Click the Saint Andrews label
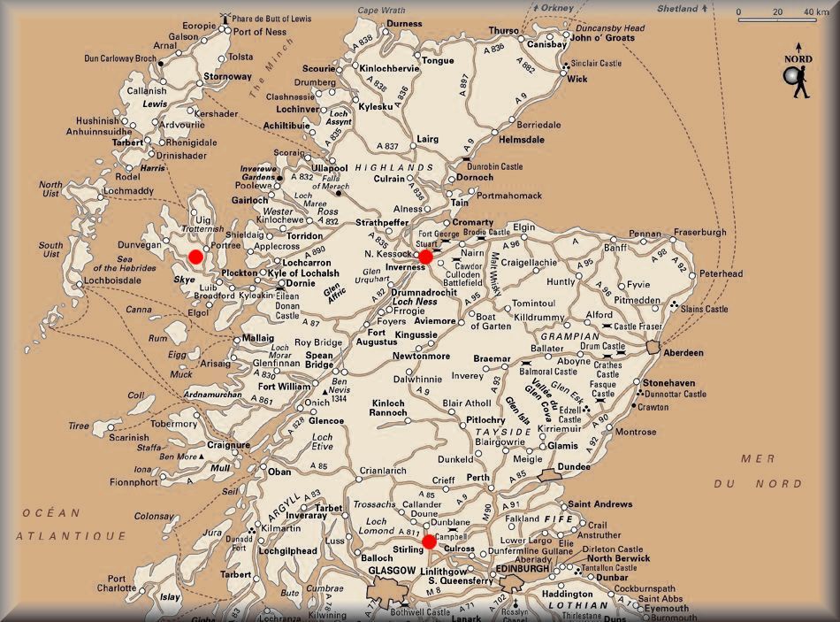 click(x=600, y=504)
